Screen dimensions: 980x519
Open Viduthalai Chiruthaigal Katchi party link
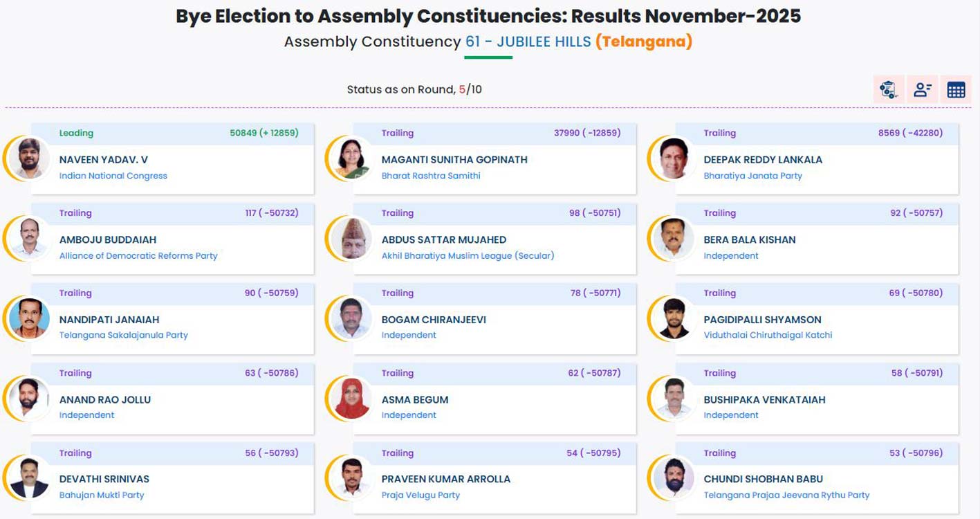pos(766,335)
